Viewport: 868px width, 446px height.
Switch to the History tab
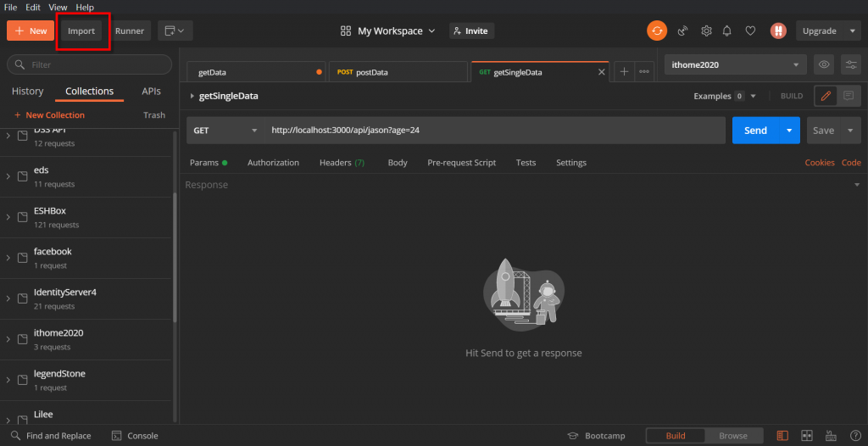coord(28,92)
